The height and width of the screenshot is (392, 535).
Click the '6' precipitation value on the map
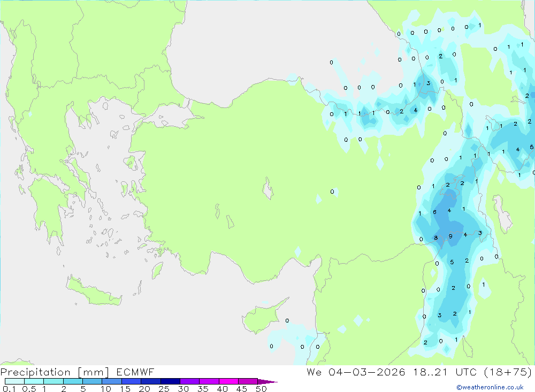[x=434, y=212]
